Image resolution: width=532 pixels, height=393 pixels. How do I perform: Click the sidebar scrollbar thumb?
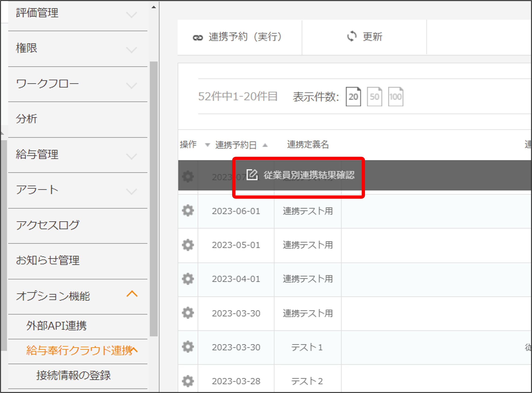pos(154,199)
